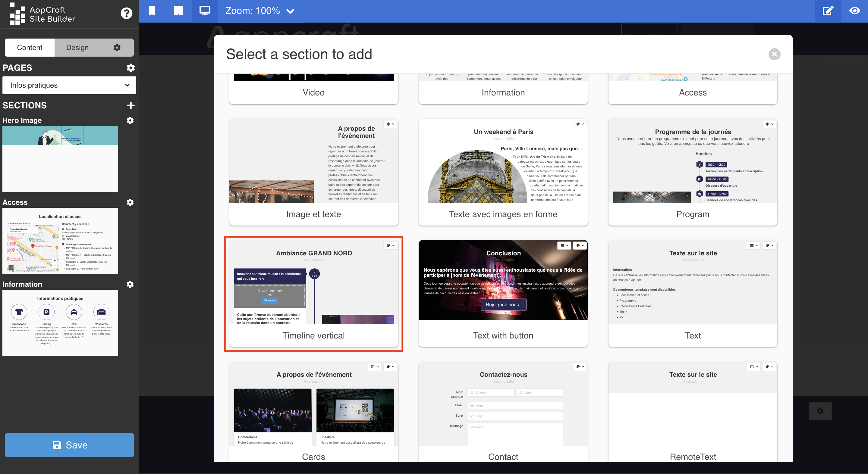Click the settings gear on Hero Image section
This screenshot has height=474, width=868.
[x=129, y=120]
